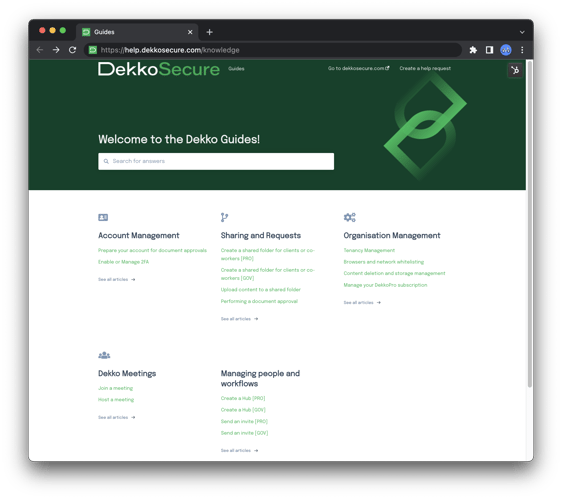The width and height of the screenshot is (562, 499).
Task: Open Dekko Meetings heading
Action: tap(127, 374)
